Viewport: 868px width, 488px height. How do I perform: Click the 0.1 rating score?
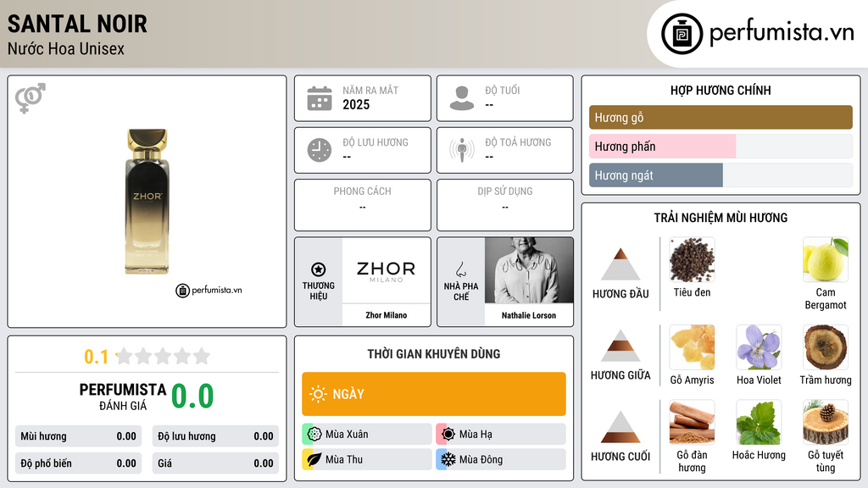(96, 357)
